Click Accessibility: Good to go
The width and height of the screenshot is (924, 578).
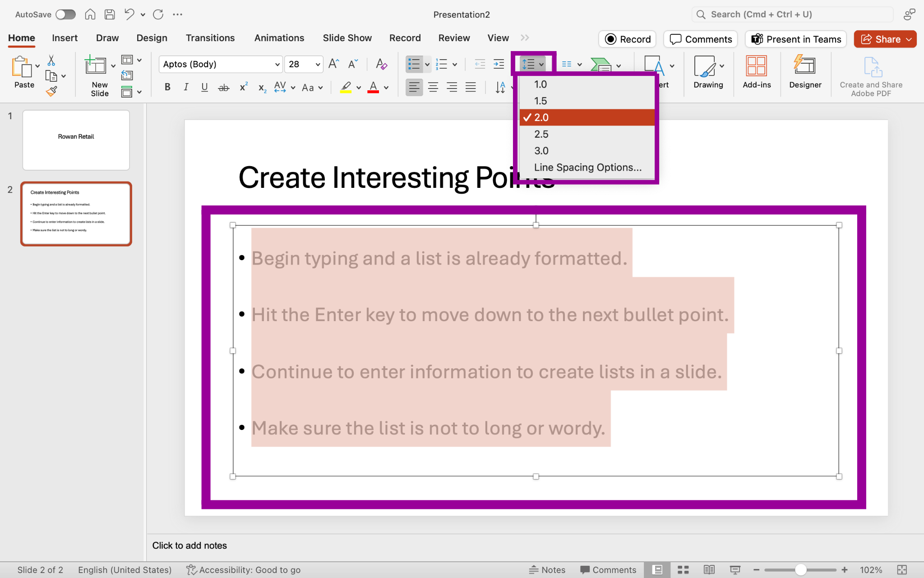pyautogui.click(x=244, y=570)
